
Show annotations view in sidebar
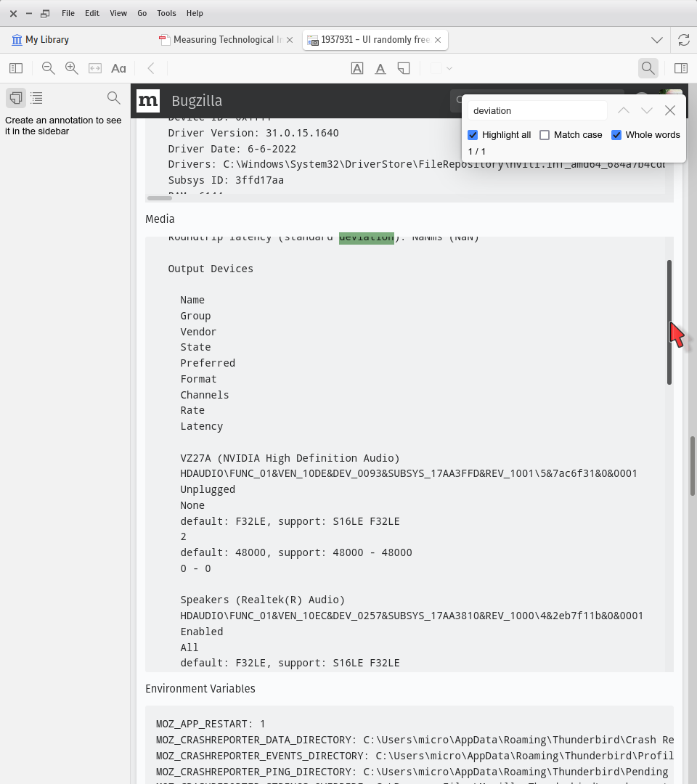[x=16, y=97]
